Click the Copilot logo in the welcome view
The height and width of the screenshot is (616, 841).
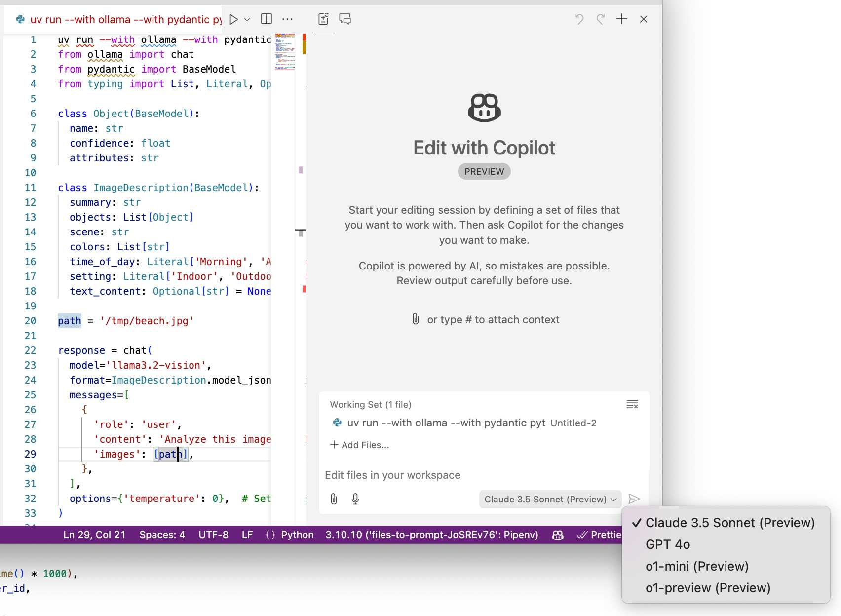pos(484,108)
